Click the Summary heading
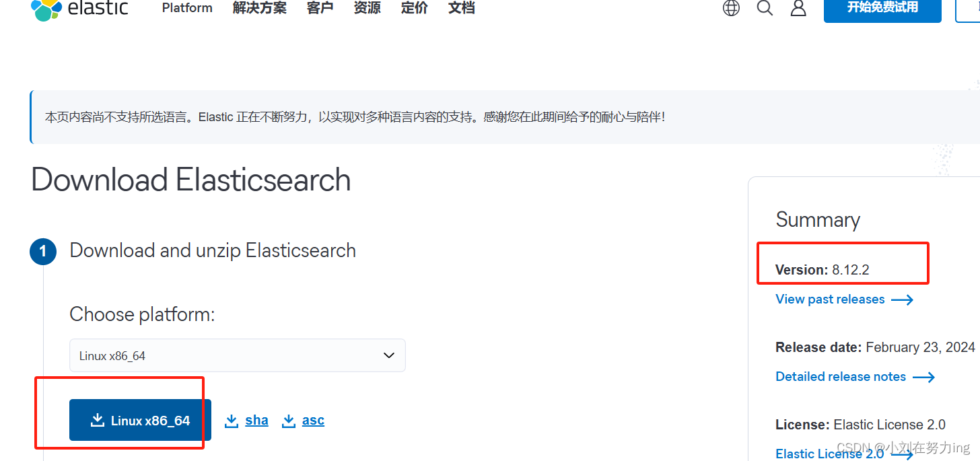This screenshot has width=980, height=461. pyautogui.click(x=818, y=220)
